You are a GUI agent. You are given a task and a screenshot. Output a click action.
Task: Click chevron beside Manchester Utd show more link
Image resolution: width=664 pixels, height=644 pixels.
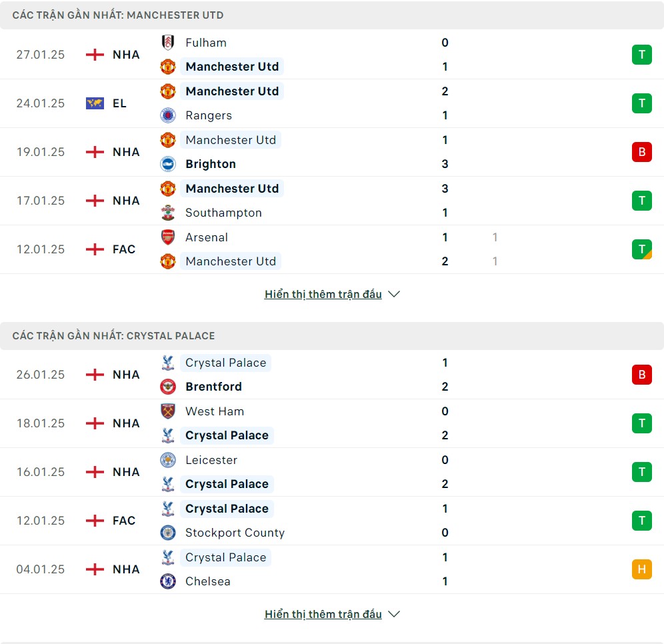394,294
